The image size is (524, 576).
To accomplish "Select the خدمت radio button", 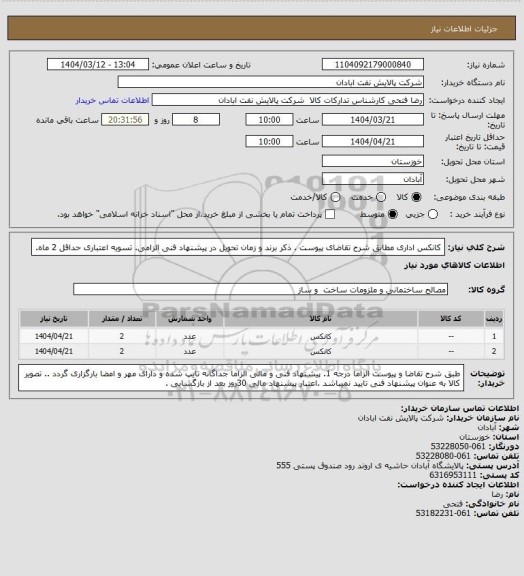I will tap(381, 197).
